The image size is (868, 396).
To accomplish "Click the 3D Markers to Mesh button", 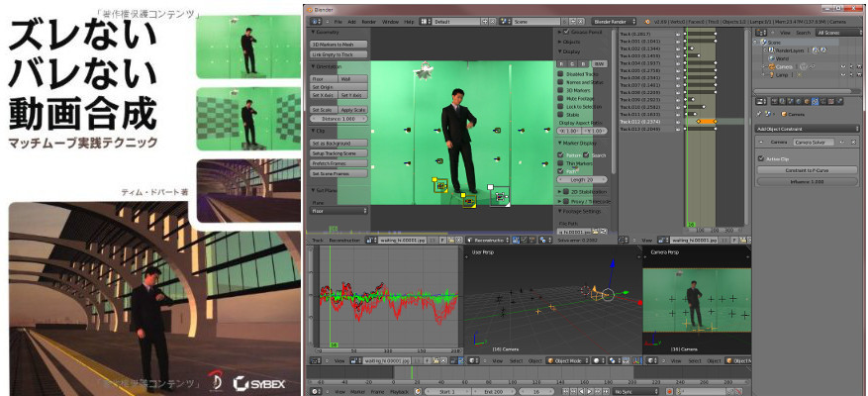I will [x=338, y=45].
